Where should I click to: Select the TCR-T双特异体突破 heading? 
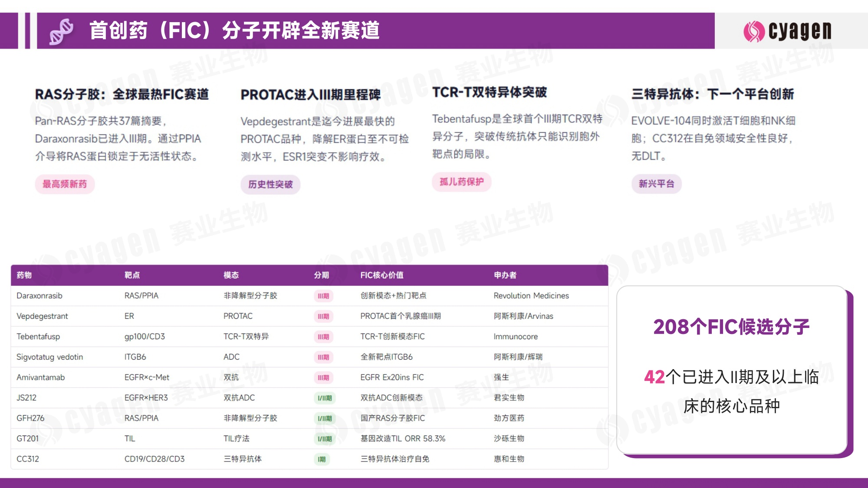tap(490, 92)
